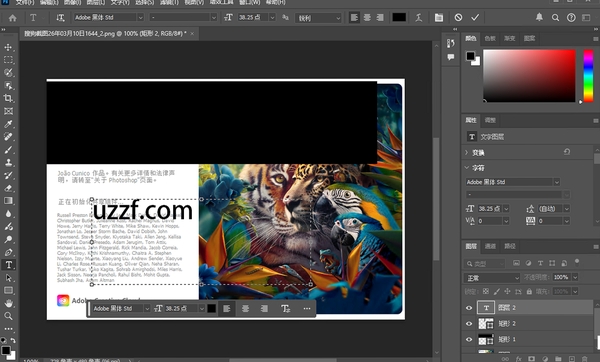Hide the 矩形 1 layer via eye icon
The image size is (600, 362).
[469, 339]
